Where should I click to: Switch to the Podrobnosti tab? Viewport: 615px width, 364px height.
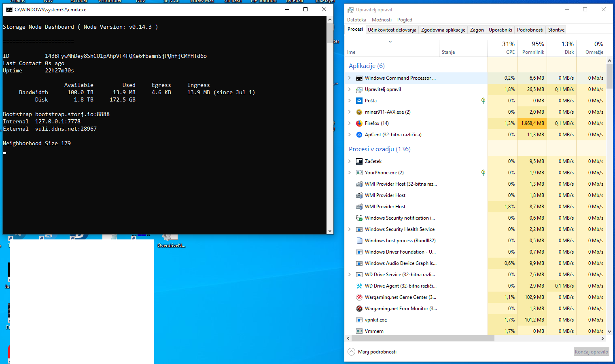coord(530,30)
